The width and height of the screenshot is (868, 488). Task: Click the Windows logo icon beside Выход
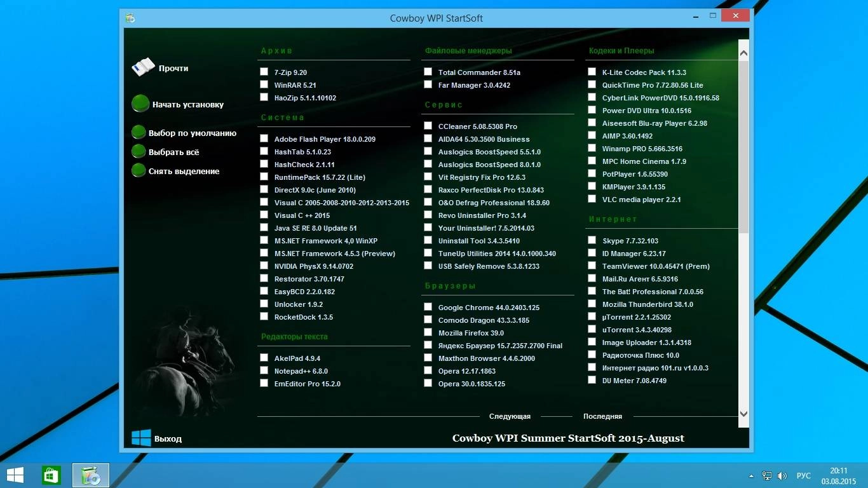141,438
